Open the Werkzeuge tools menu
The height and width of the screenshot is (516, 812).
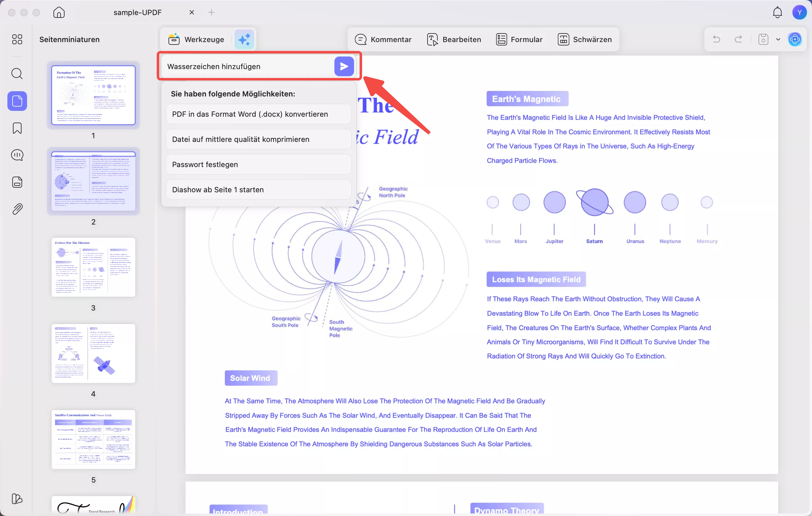tap(197, 39)
